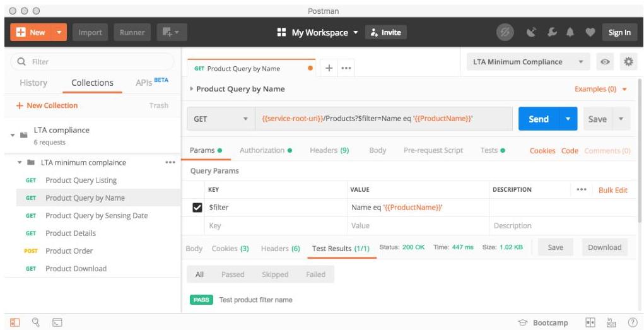Click the Bulk Edit link
The width and height of the screenshot is (644, 330).
coord(613,190)
